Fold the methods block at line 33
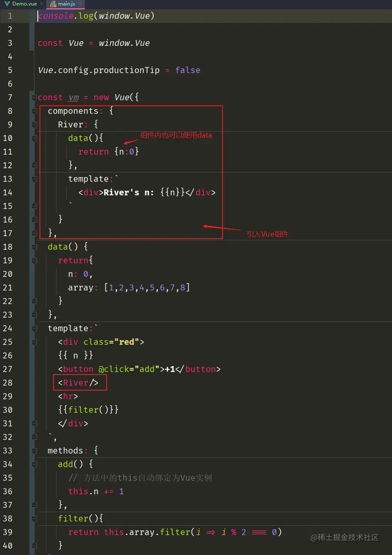The width and height of the screenshot is (392, 555). click(34, 451)
